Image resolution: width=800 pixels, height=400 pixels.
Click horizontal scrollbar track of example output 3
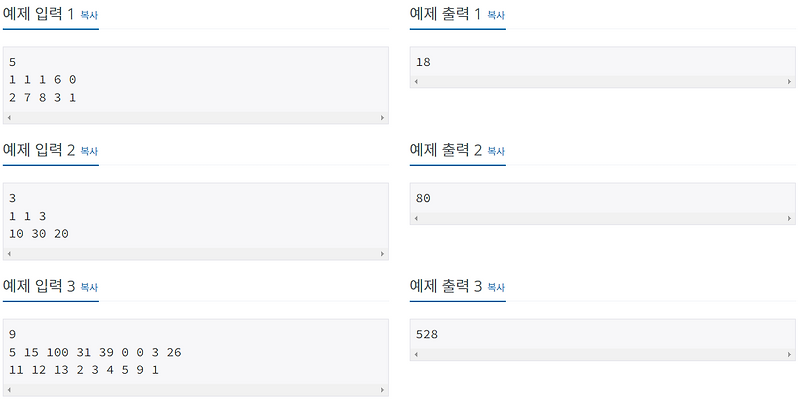pos(602,354)
